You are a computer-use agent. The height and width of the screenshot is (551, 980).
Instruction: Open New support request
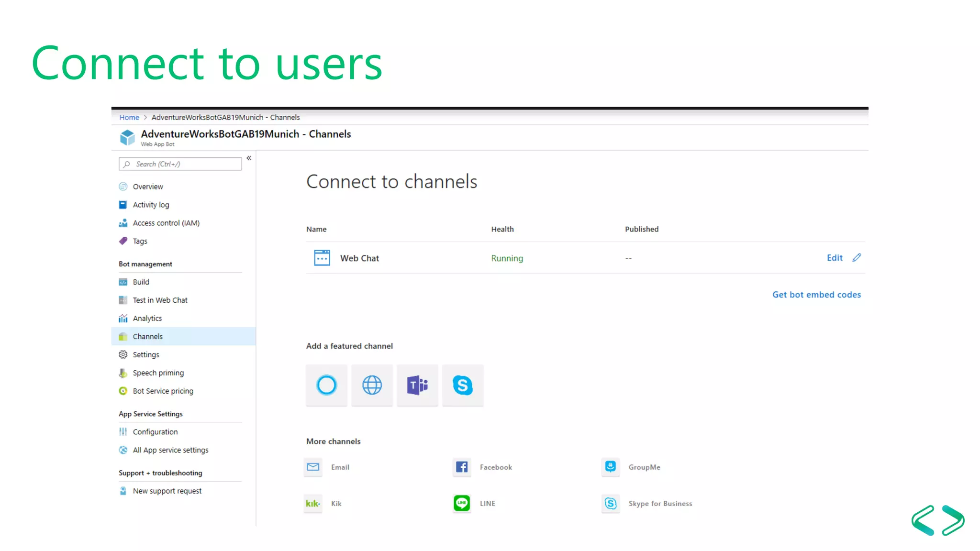tap(167, 491)
